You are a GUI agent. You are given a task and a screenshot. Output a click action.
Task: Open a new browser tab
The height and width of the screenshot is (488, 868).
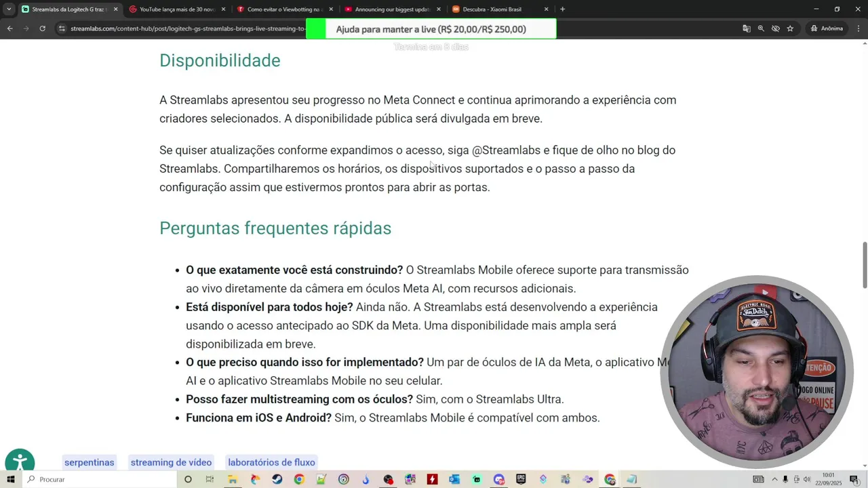[563, 9]
